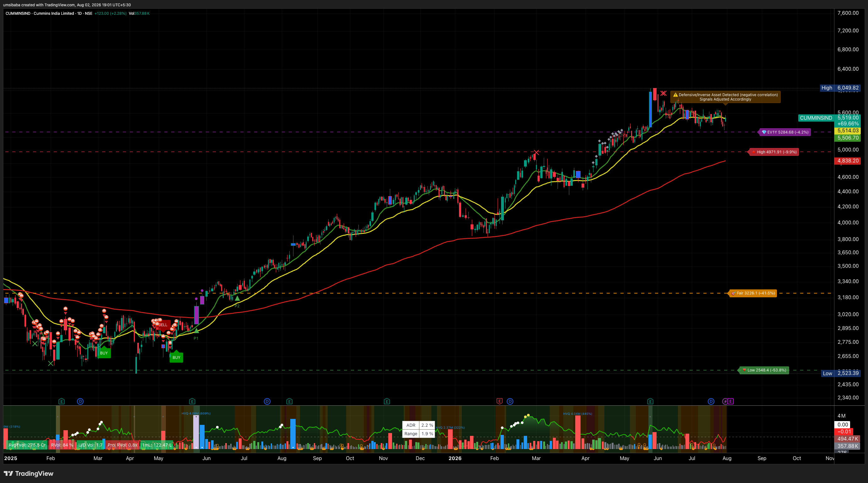Open the earnings marker for late May 2026
Screen dimensions: 868x483
[650, 401]
